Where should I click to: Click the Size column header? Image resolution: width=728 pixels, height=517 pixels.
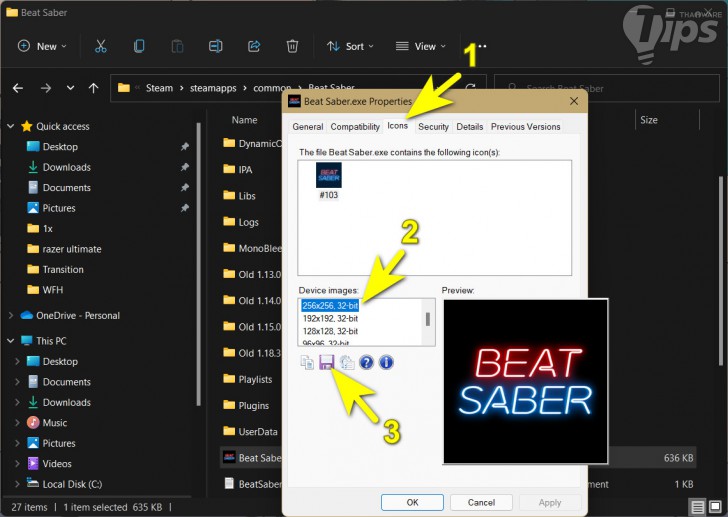(x=649, y=120)
